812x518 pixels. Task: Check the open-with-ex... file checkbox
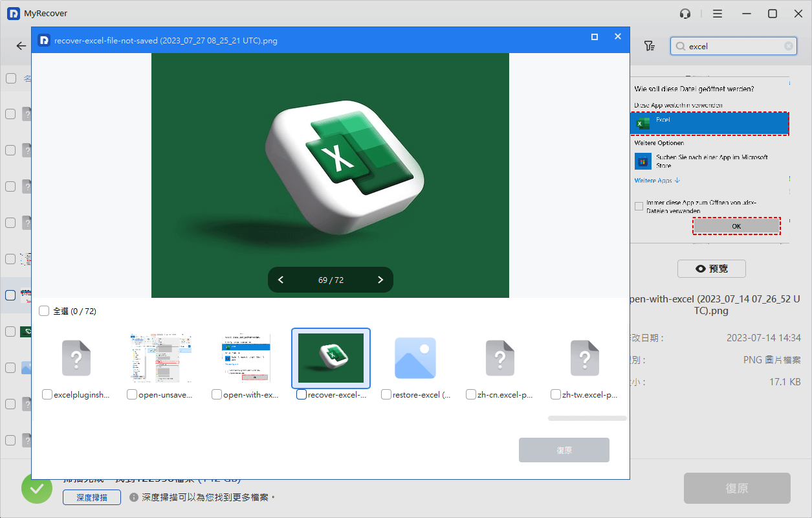coord(217,394)
